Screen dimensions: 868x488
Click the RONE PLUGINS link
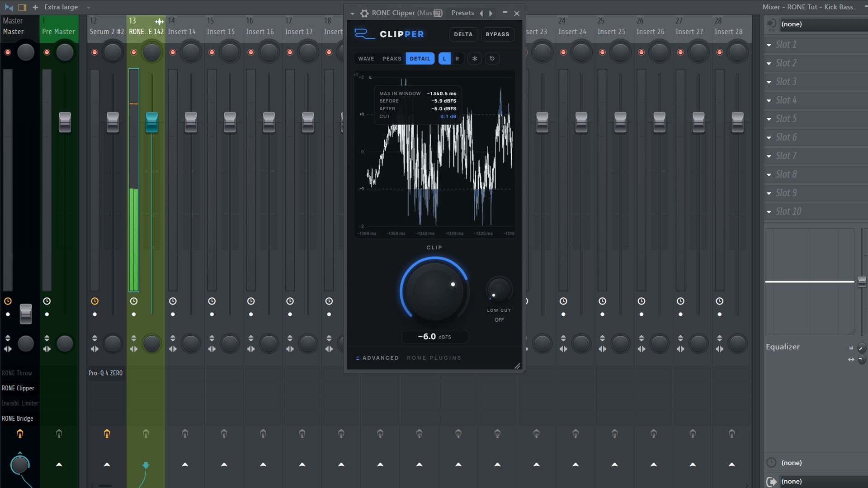point(434,358)
